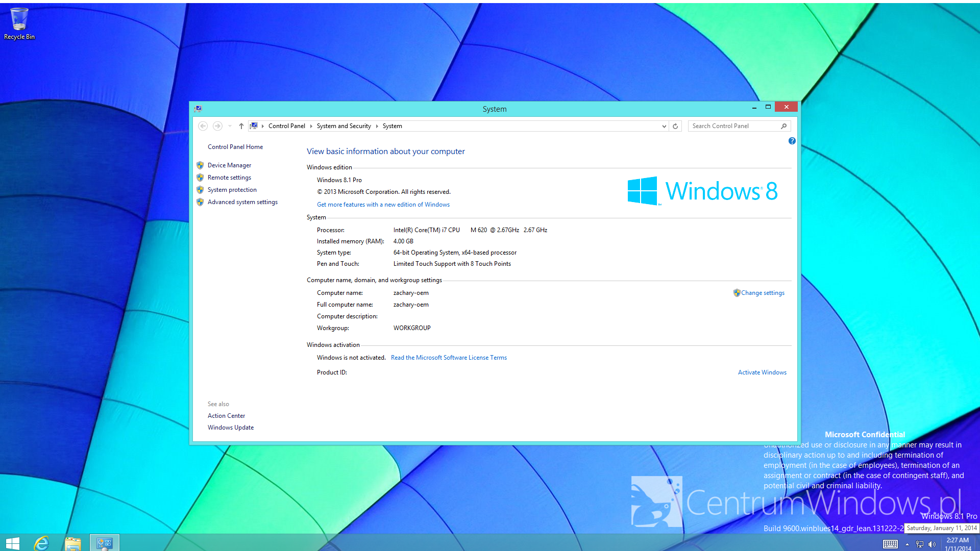This screenshot has height=551, width=980.
Task: Show hidden tray icons arrow
Action: [907, 544]
